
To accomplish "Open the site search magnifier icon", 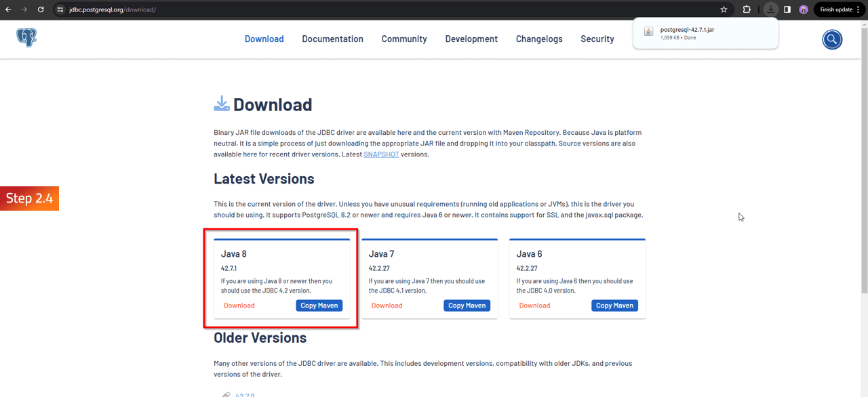I will click(x=832, y=39).
